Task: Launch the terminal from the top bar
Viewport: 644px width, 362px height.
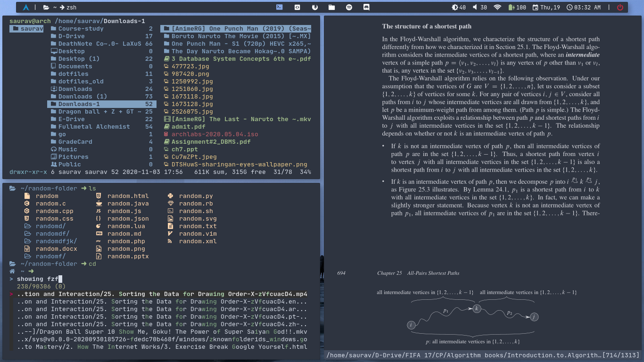Action: tap(280, 7)
